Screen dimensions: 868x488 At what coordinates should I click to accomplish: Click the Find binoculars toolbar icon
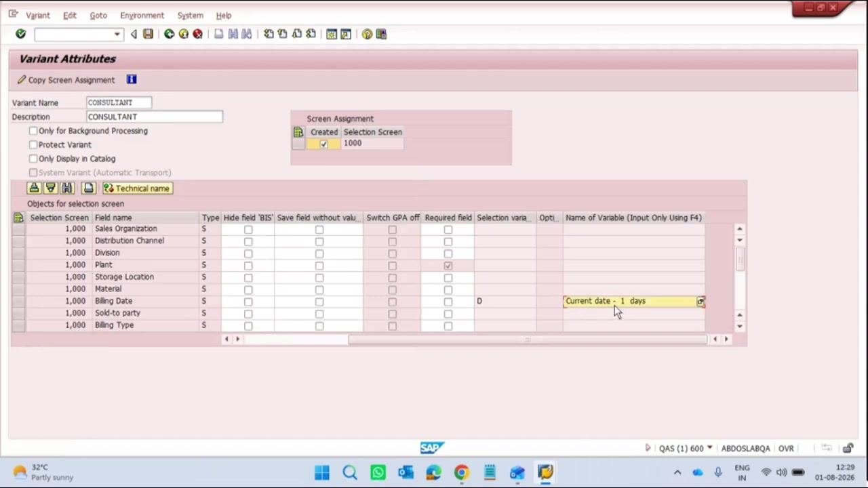233,34
